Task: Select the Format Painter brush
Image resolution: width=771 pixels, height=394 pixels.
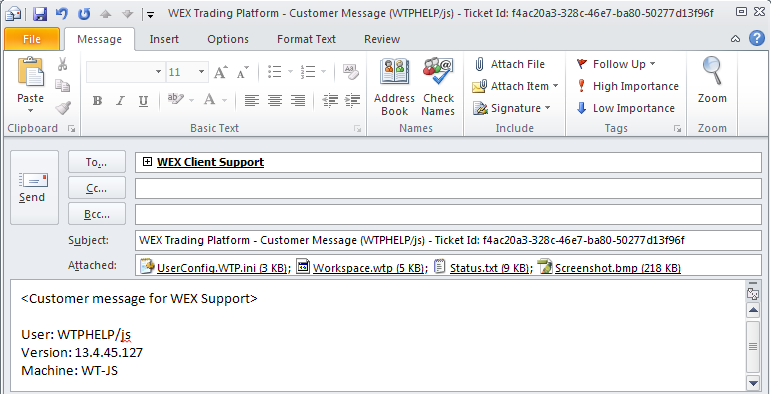Action: pos(63,107)
